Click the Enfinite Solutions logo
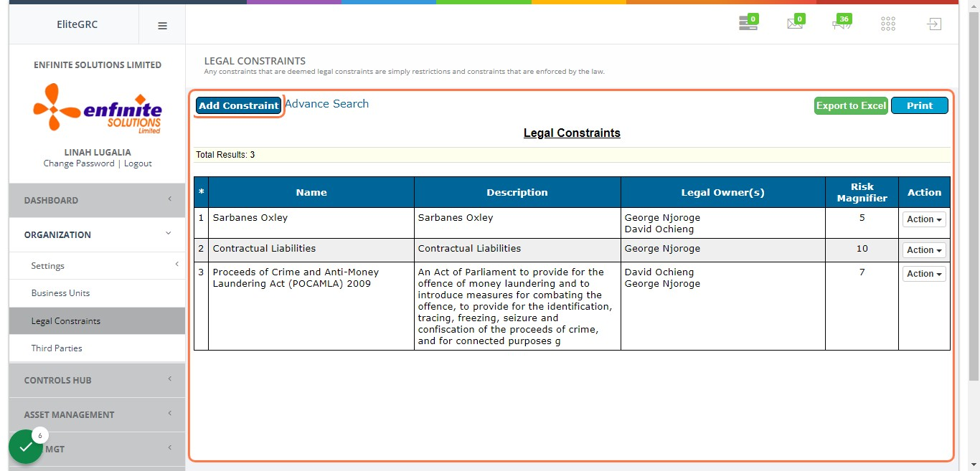 click(98, 108)
